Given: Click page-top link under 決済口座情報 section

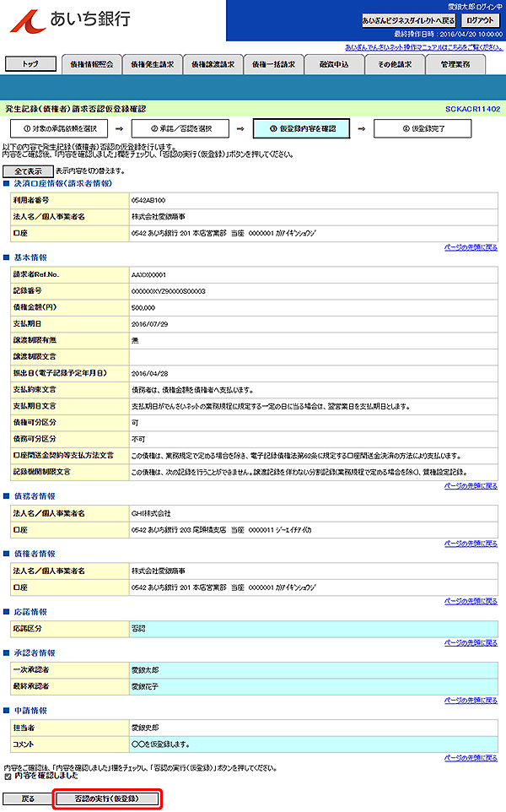Looking at the screenshot, I should (x=471, y=247).
